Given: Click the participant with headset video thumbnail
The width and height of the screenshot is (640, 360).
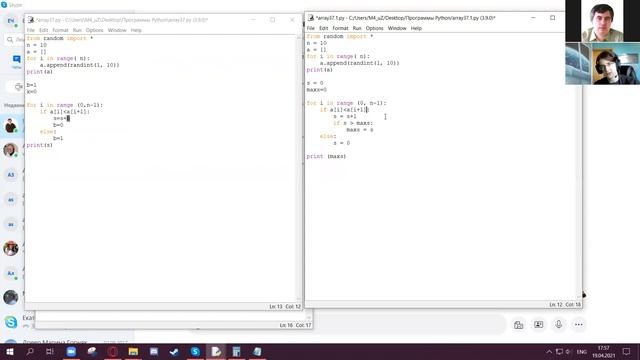Looking at the screenshot, I should (602, 63).
